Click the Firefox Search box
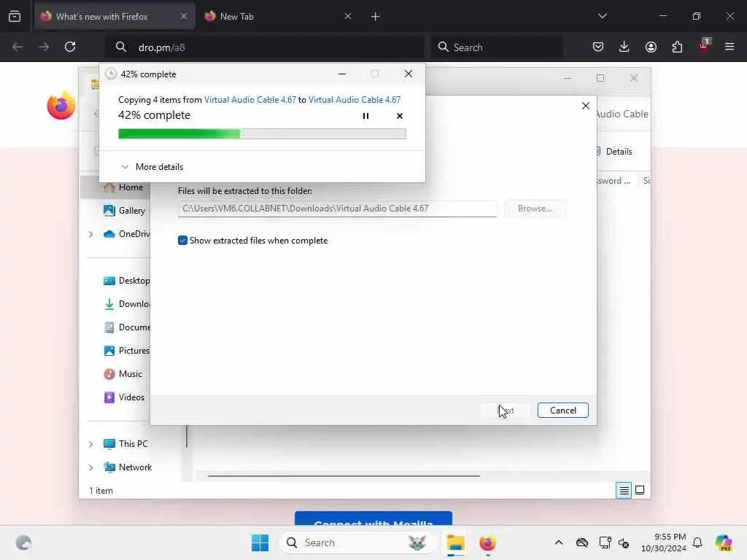747x560 pixels. [497, 47]
